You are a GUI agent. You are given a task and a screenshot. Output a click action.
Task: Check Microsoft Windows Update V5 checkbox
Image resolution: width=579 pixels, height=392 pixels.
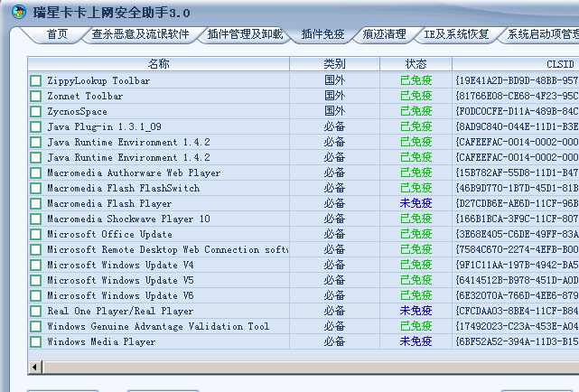click(36, 281)
